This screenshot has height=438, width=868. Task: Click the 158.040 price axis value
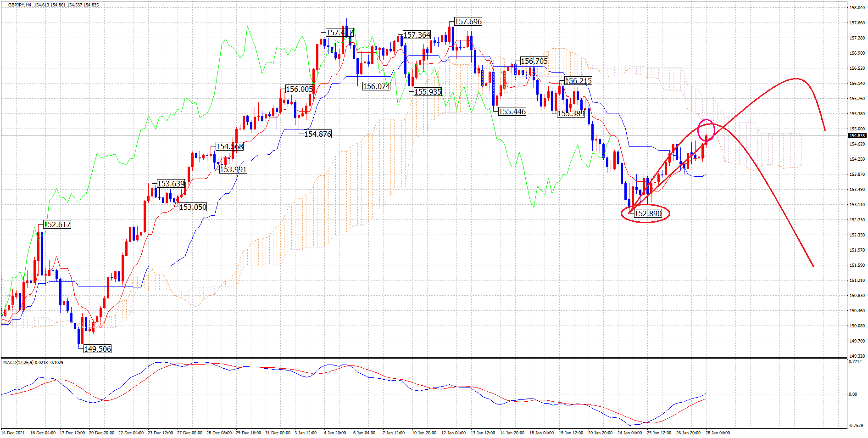pyautogui.click(x=857, y=8)
